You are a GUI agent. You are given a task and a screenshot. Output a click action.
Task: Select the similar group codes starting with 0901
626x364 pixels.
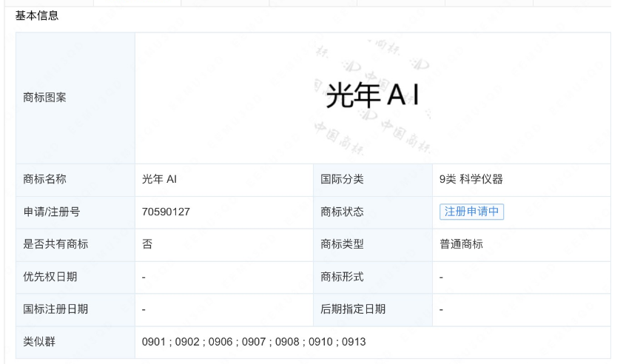click(254, 342)
